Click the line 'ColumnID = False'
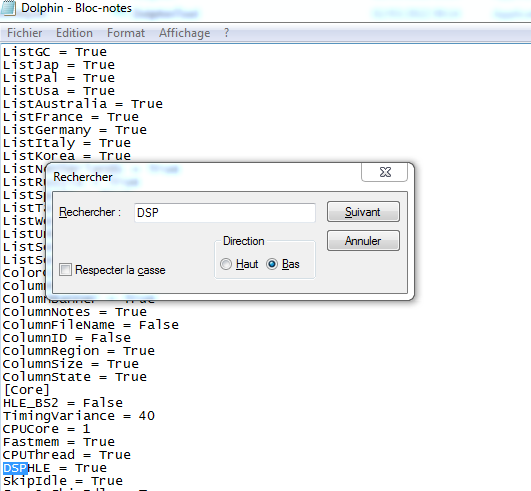 (x=67, y=338)
